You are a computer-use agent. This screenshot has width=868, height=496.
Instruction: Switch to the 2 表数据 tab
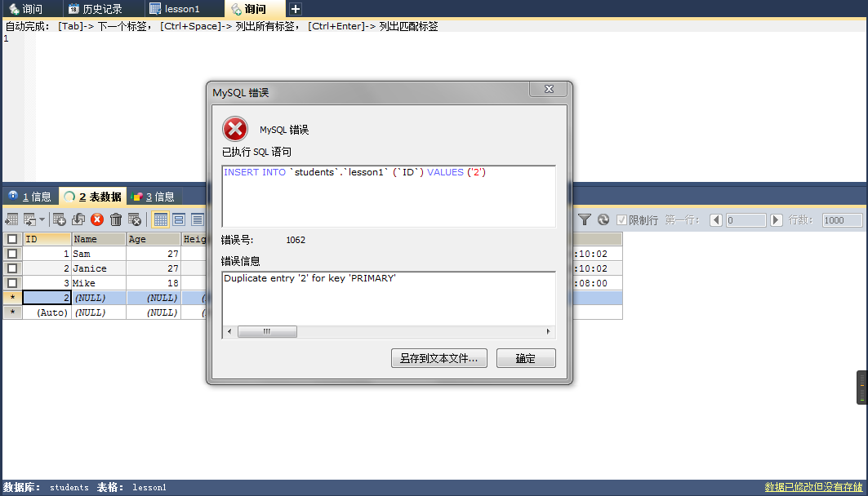(93, 197)
